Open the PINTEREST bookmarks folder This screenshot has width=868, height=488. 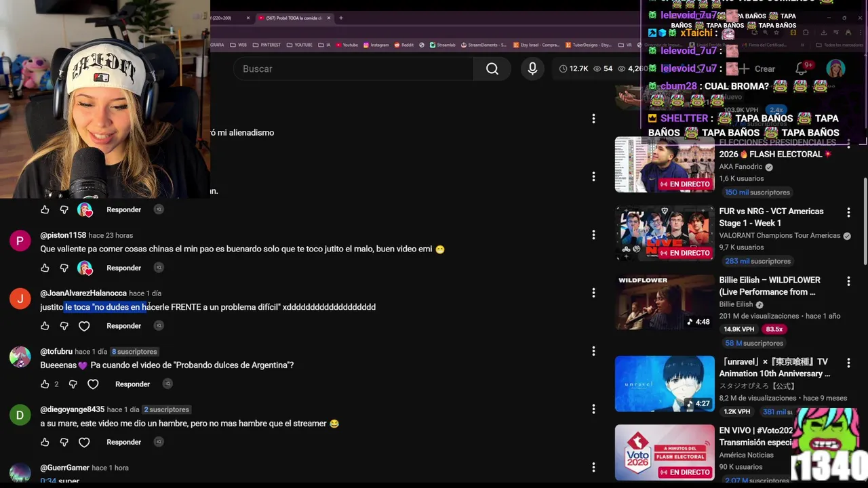pos(266,45)
